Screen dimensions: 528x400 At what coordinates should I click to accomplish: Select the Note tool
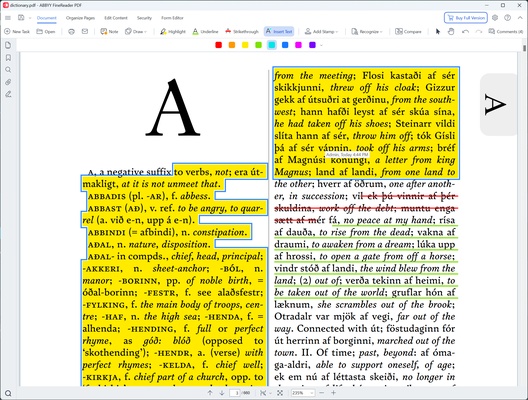pos(109,31)
